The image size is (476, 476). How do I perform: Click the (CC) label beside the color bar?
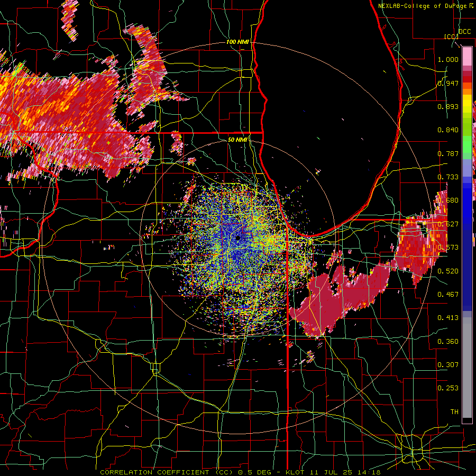point(451,36)
